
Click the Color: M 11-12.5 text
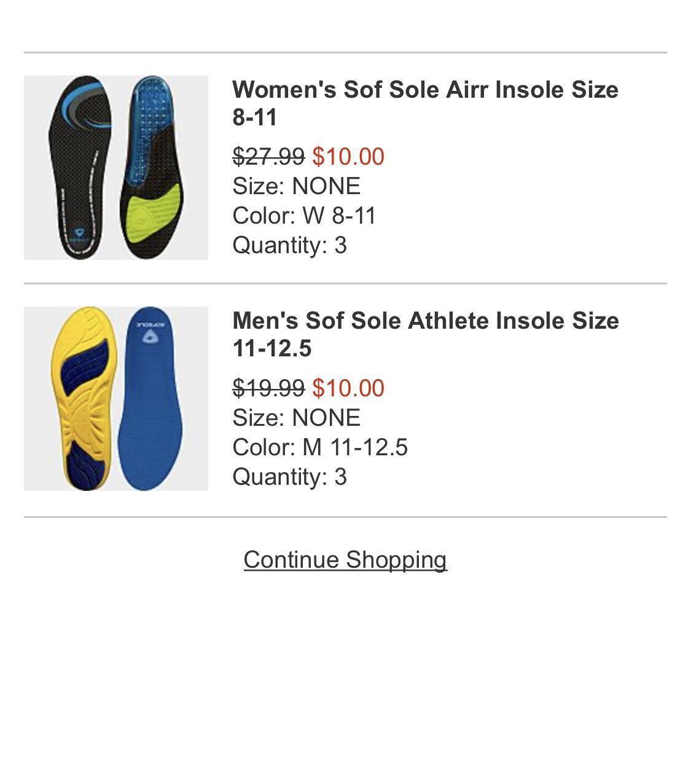(x=320, y=447)
